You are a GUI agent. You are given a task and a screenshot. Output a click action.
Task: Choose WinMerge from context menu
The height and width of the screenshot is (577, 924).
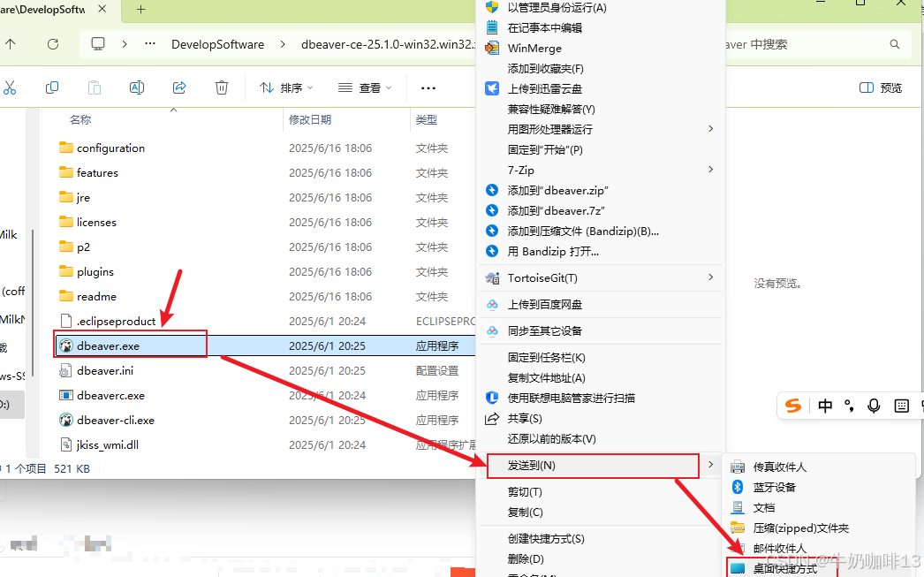click(600, 49)
